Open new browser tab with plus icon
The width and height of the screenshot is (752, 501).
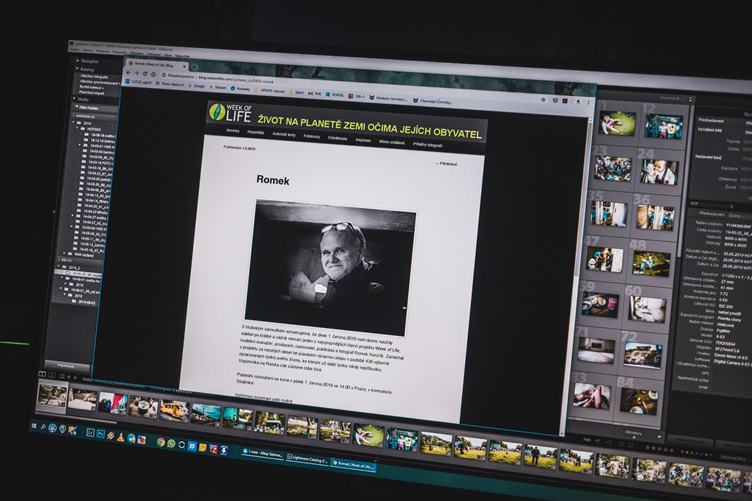(194, 67)
